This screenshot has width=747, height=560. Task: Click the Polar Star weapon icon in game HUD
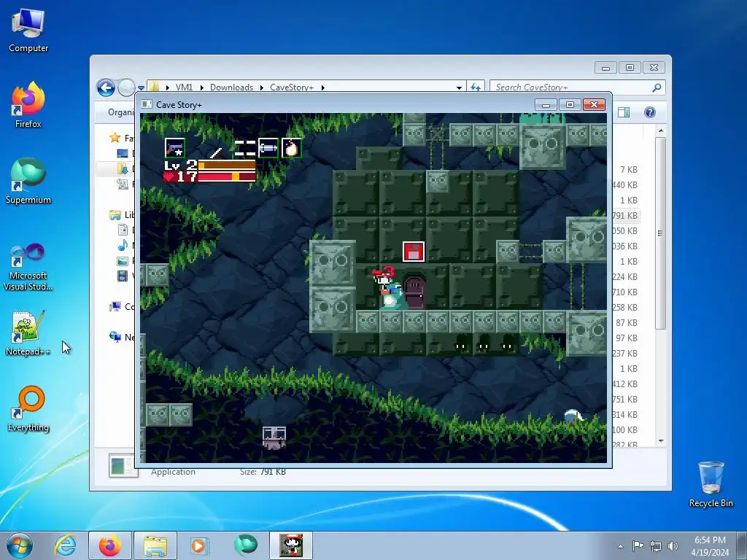point(175,148)
